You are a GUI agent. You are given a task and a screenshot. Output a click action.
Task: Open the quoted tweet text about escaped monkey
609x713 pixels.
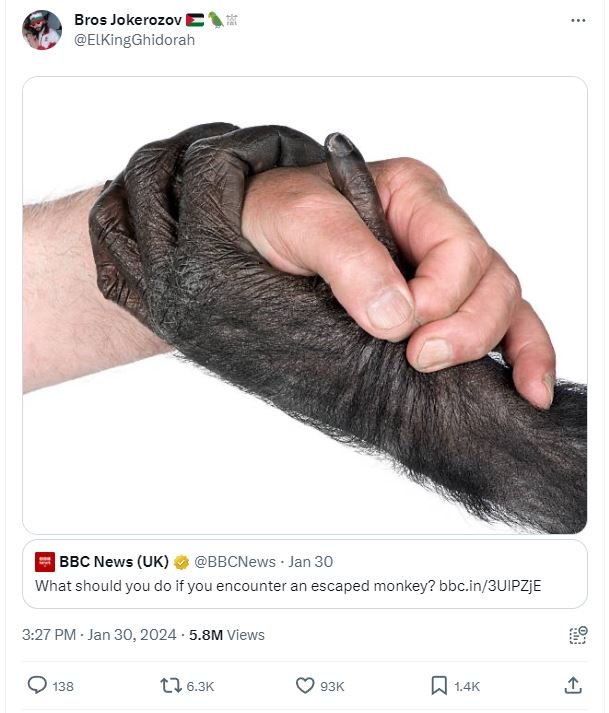pyautogui.click(x=235, y=586)
